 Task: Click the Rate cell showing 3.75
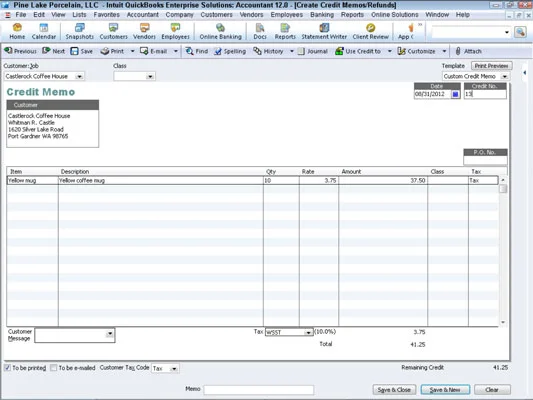click(319, 180)
